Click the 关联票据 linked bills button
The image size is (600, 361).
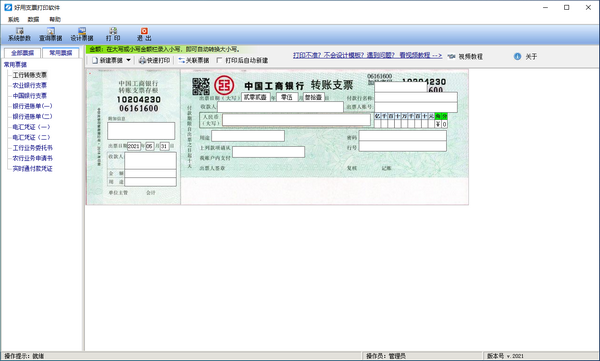pyautogui.click(x=194, y=60)
